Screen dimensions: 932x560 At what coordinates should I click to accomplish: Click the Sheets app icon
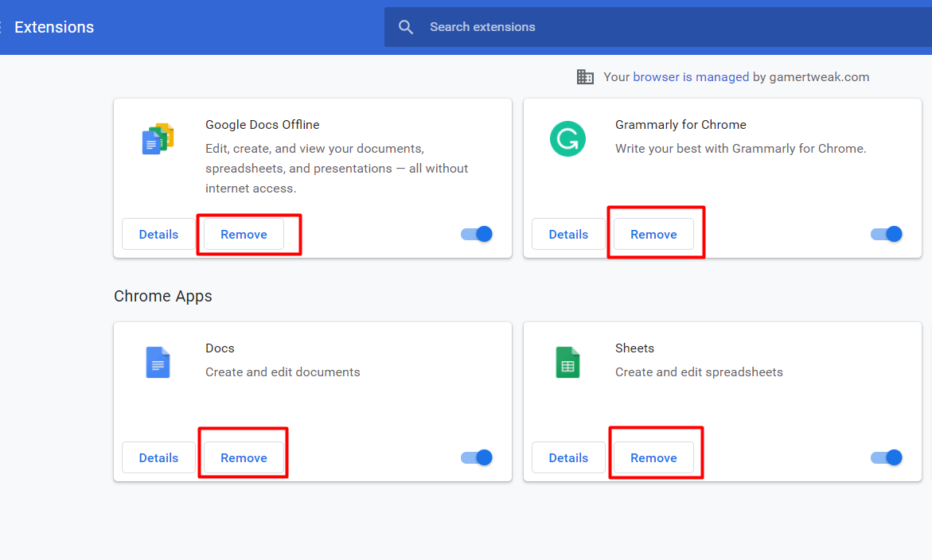pos(567,362)
